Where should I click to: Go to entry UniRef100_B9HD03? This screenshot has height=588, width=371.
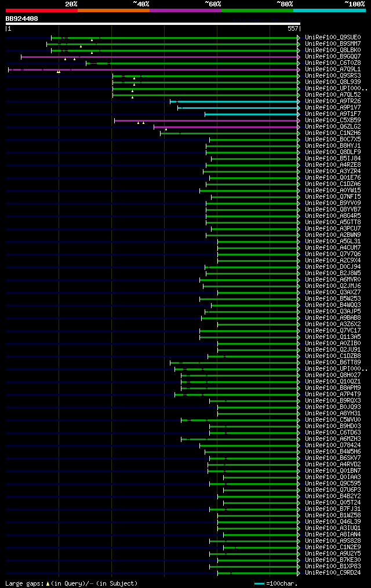tap(333, 426)
